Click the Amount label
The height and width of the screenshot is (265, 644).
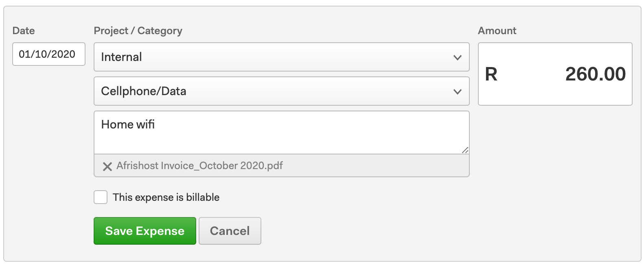497,31
